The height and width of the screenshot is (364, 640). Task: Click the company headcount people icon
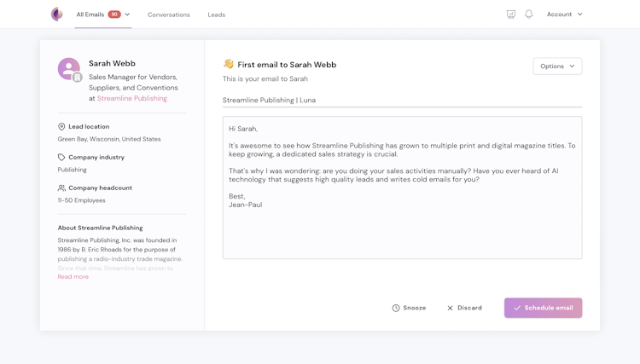61,188
